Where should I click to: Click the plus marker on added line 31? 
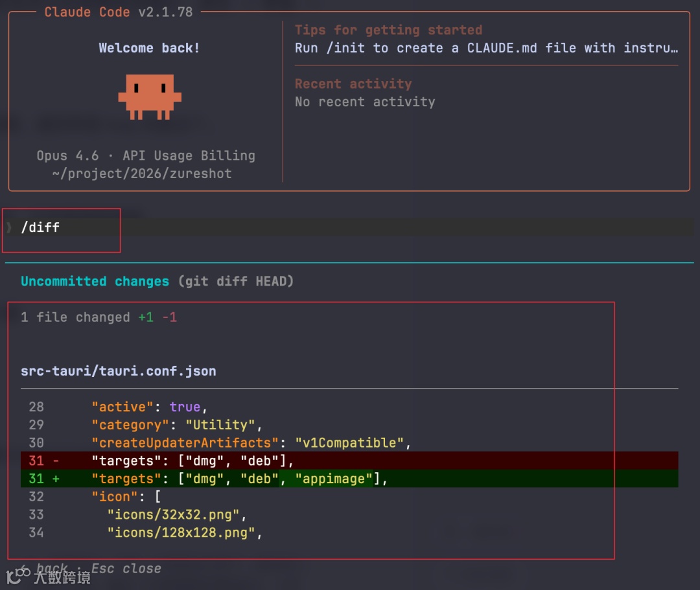tap(56, 479)
